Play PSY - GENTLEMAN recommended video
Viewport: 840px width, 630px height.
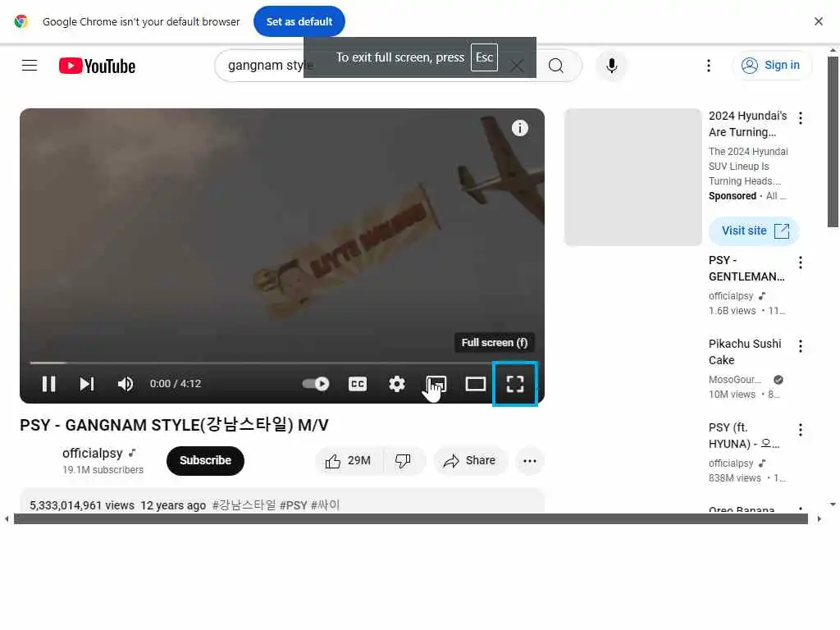(x=746, y=268)
